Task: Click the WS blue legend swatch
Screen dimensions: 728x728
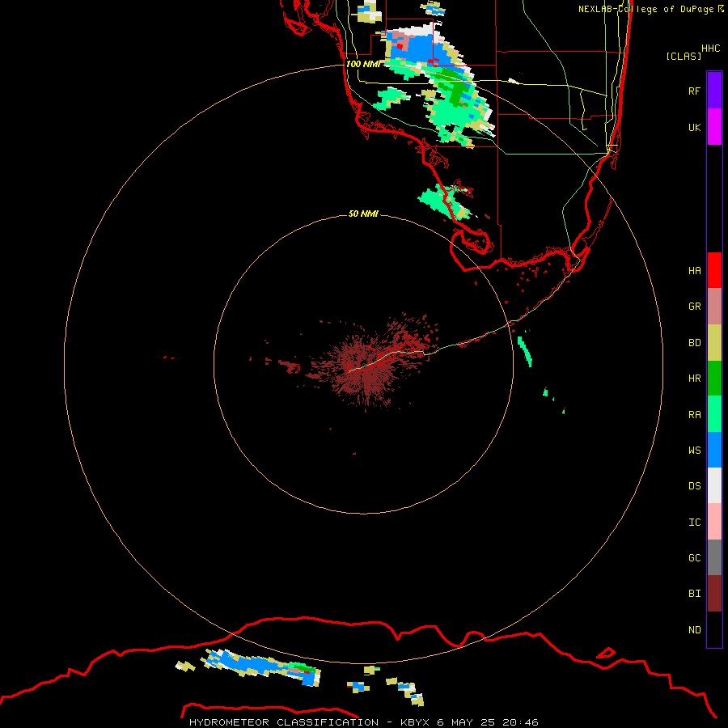Action: point(714,450)
